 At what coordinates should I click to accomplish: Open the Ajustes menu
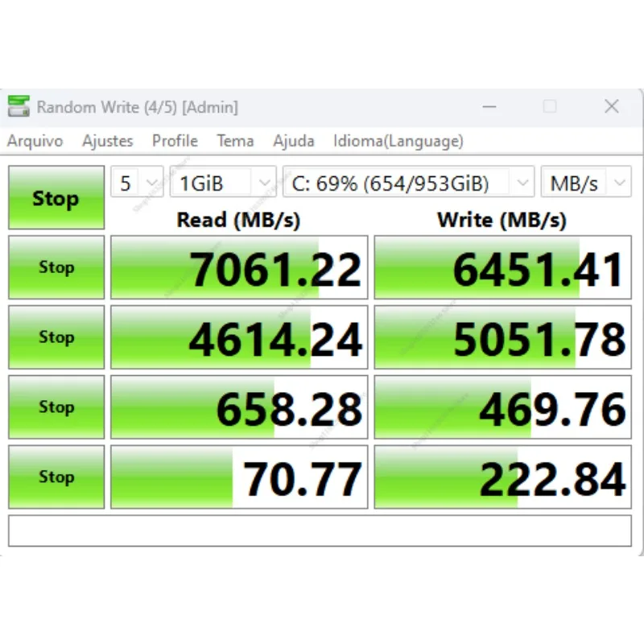point(108,141)
